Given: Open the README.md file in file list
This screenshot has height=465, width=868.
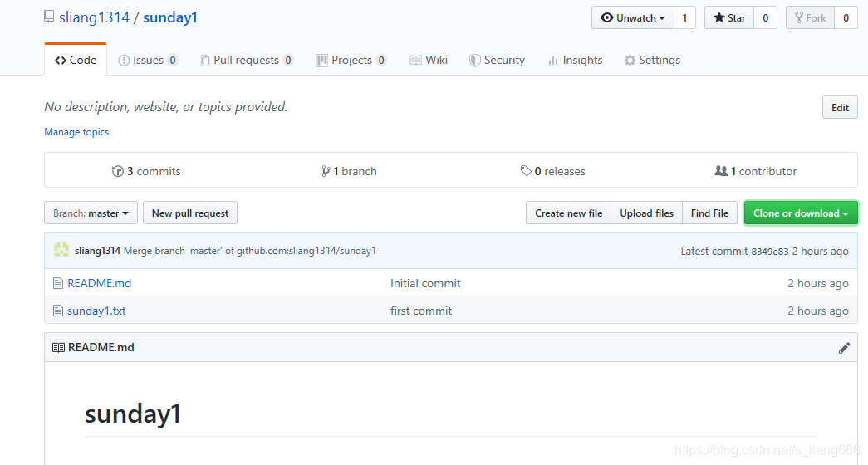Looking at the screenshot, I should (99, 283).
